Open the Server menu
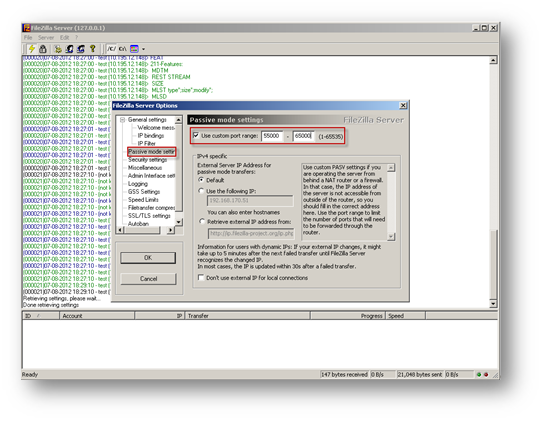Viewport: 543px width, 422px height. tap(46, 37)
